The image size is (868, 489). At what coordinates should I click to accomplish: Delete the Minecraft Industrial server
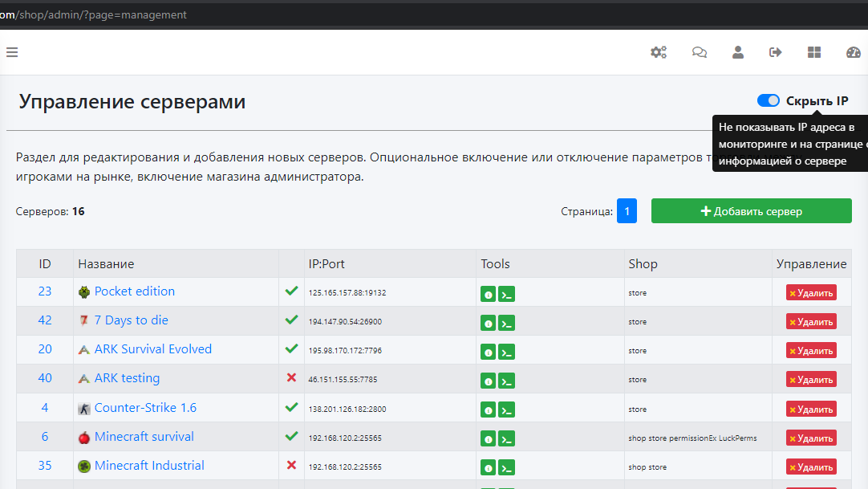tap(811, 467)
